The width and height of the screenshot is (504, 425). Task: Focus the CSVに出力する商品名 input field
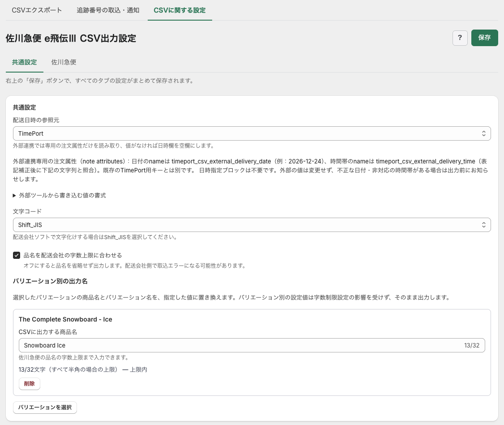point(252,345)
